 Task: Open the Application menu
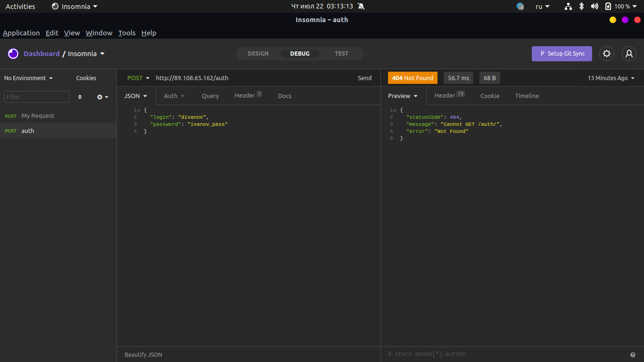[21, 33]
